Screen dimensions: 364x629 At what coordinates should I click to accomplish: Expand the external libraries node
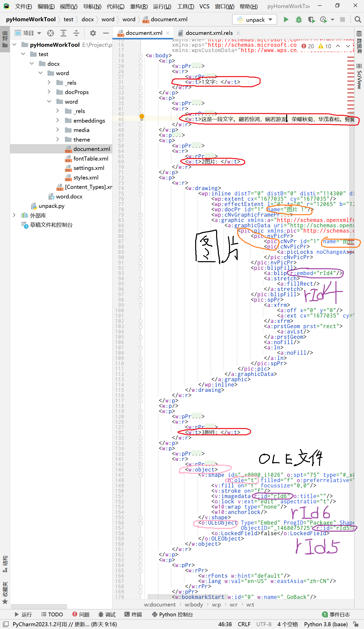(14, 215)
